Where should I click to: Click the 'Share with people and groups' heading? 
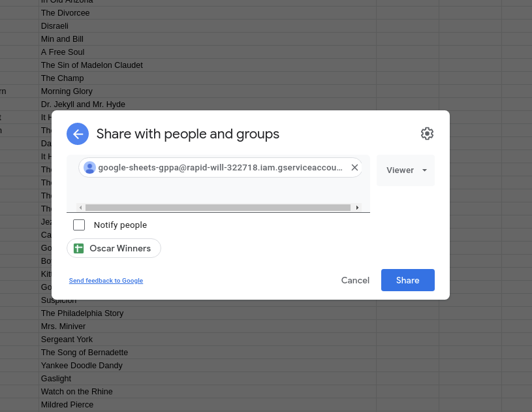187,134
